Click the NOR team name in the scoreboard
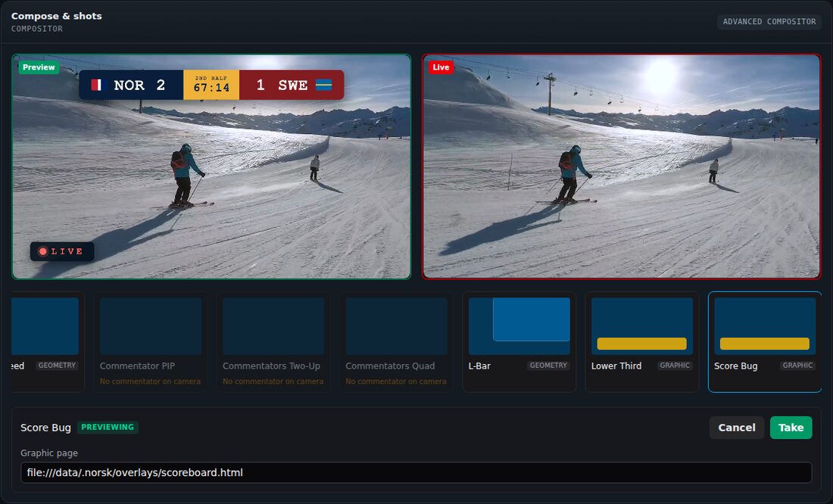This screenshot has width=833, height=504. click(129, 85)
